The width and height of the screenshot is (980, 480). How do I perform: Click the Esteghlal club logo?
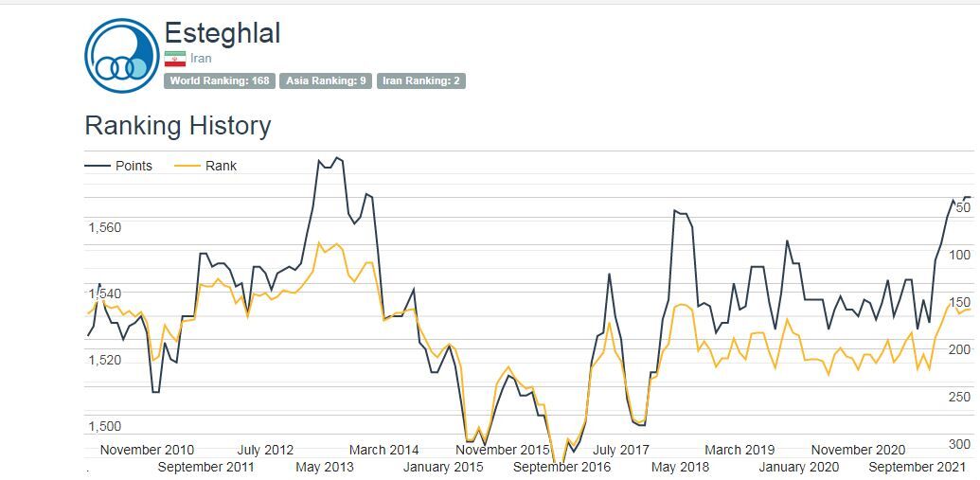tap(122, 56)
